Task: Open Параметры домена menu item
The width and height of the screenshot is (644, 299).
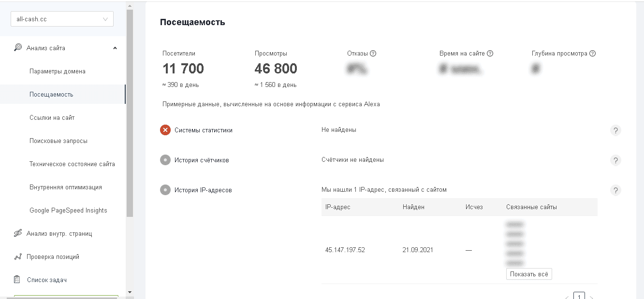Action: [57, 71]
